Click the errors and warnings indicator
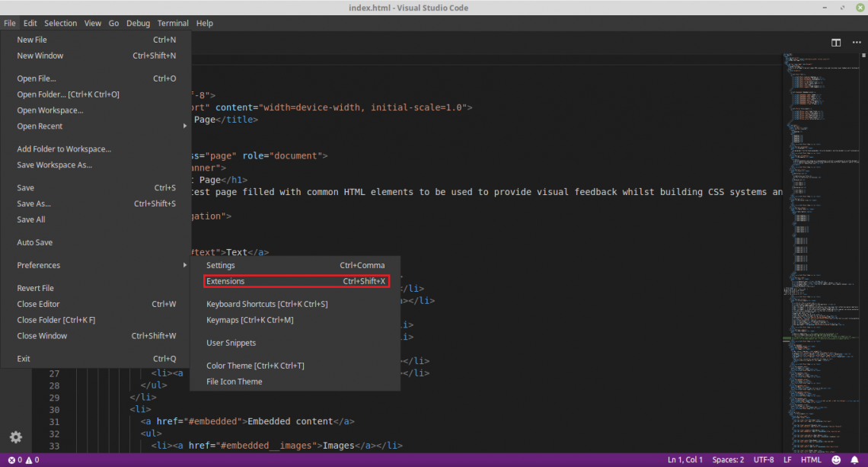 [x=19, y=459]
